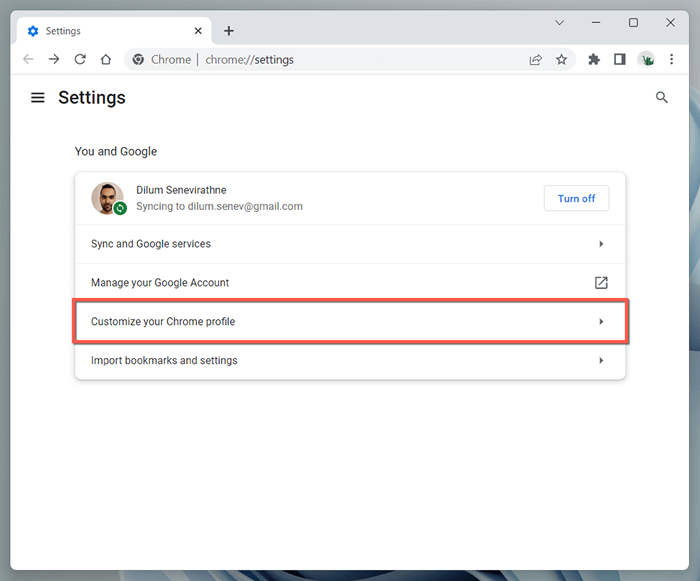Click the 'Syncing to dilum.senev@gmail.com' text
The width and height of the screenshot is (700, 581).
(x=219, y=206)
